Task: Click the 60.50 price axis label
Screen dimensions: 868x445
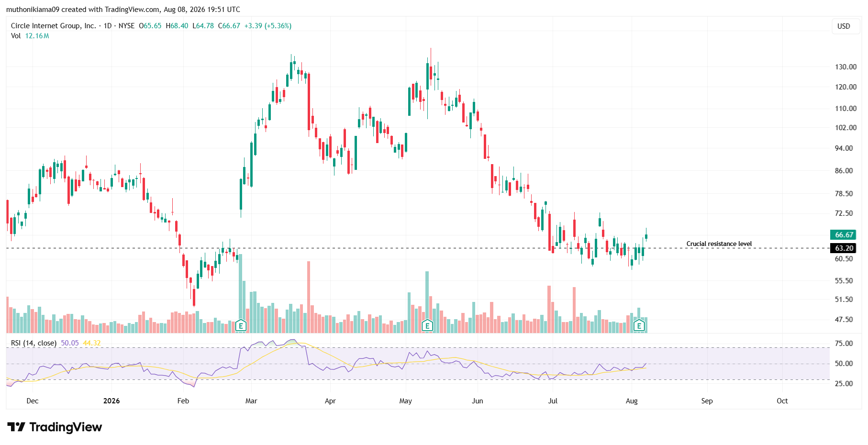Action: 844,258
